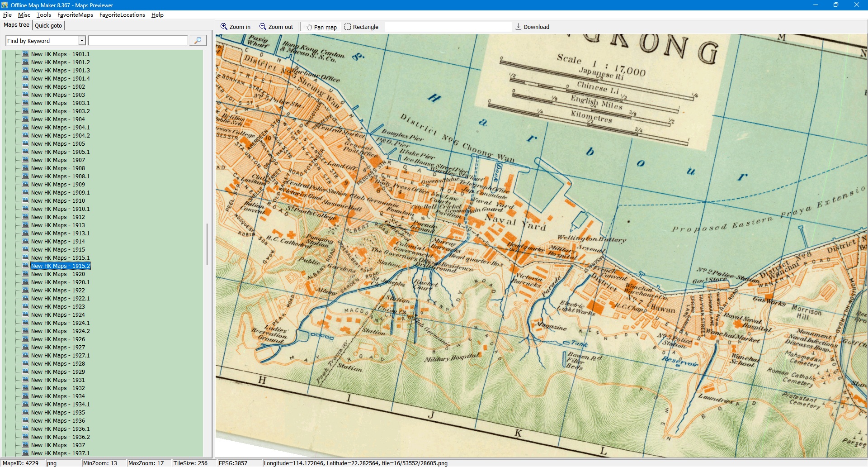Click the keyword search text field

138,41
